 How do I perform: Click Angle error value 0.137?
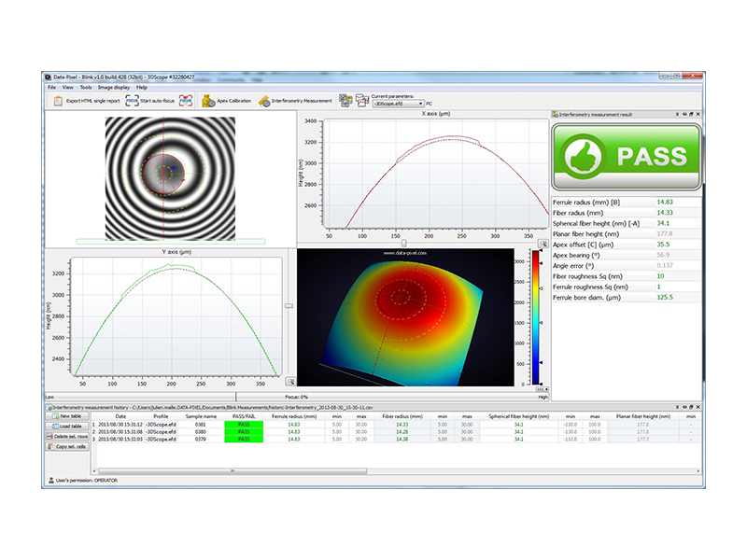pyautogui.click(x=665, y=266)
